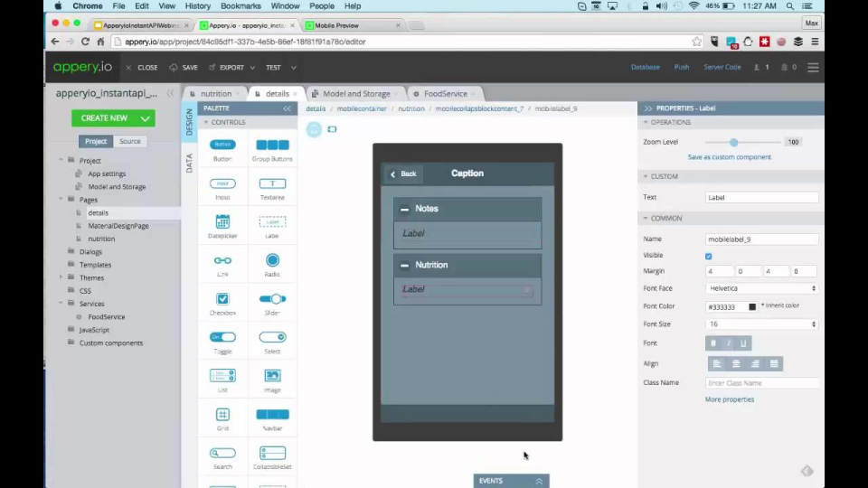
Task: Click the More properties link
Action: click(729, 399)
